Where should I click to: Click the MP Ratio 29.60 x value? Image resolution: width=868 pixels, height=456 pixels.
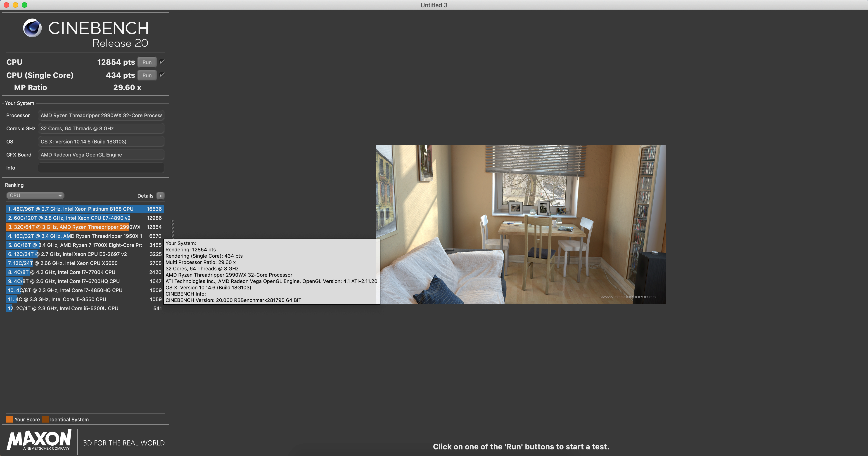[127, 88]
